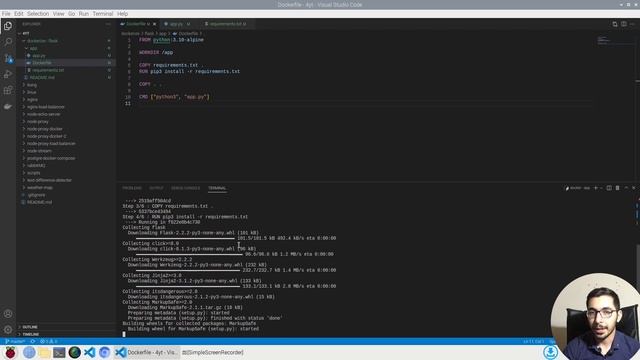640x360 pixels.
Task: Switch to the Debug Console tab
Action: (x=185, y=188)
